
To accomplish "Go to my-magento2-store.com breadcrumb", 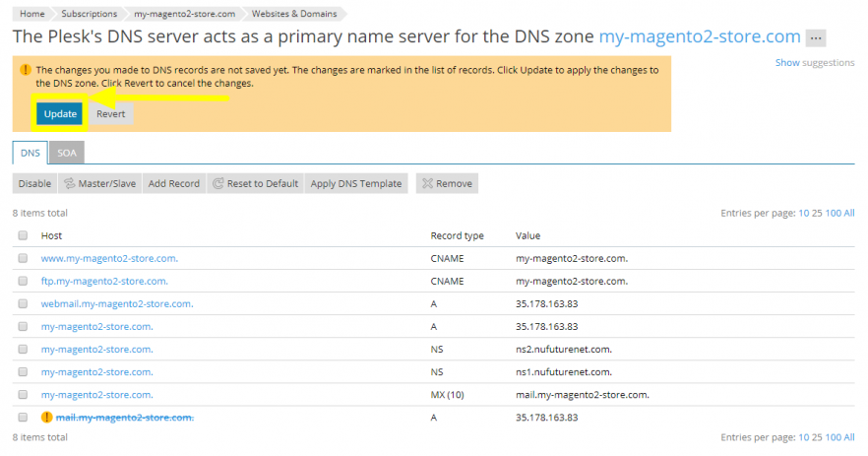I will (184, 14).
